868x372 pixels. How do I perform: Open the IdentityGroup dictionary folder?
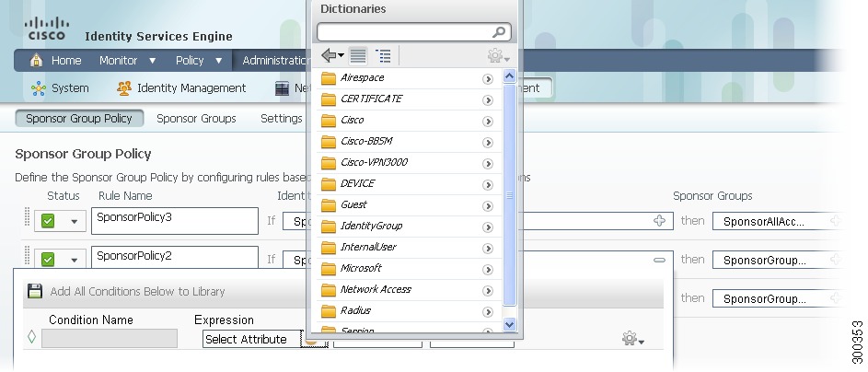coord(409,227)
